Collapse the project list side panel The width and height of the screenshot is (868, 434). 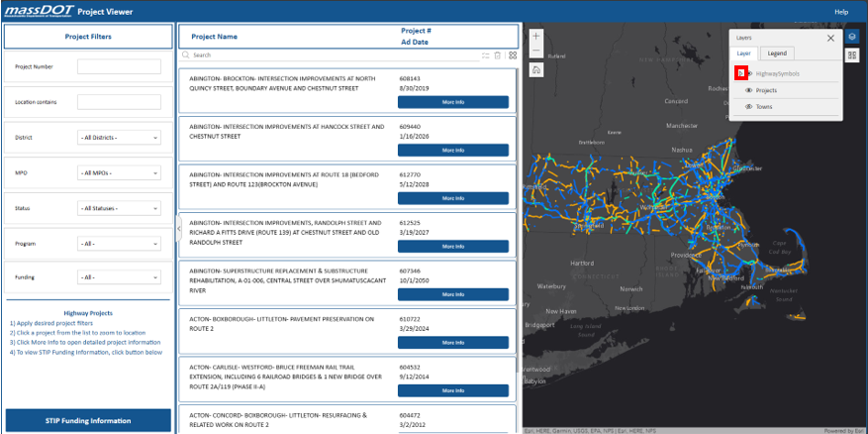tap(179, 229)
